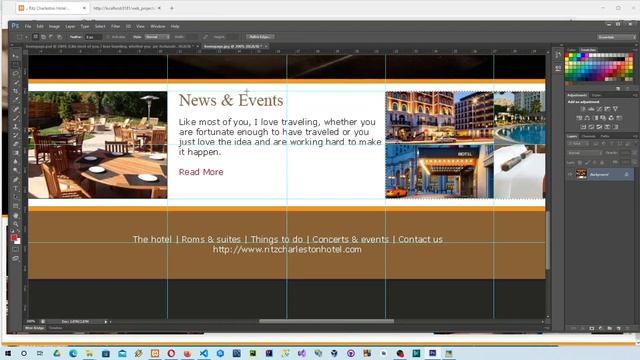This screenshot has width=640, height=360.
Task: Open the Image menu
Action: pyautogui.click(x=54, y=26)
